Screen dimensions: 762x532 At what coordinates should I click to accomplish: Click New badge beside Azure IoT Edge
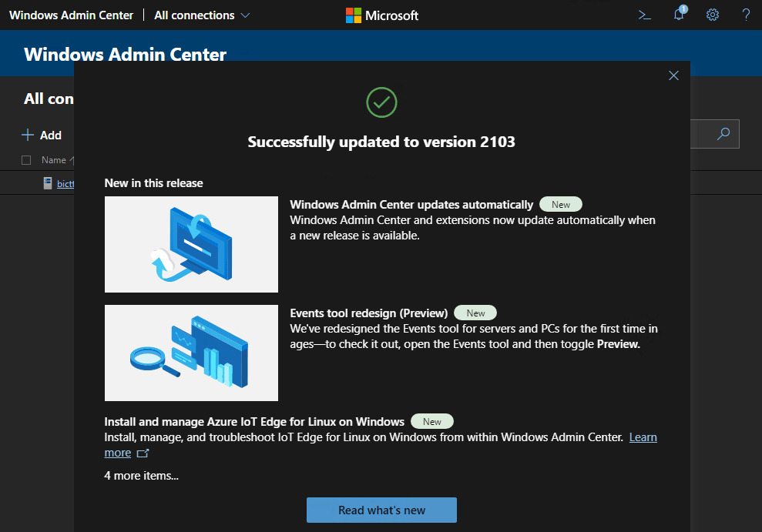coord(432,422)
